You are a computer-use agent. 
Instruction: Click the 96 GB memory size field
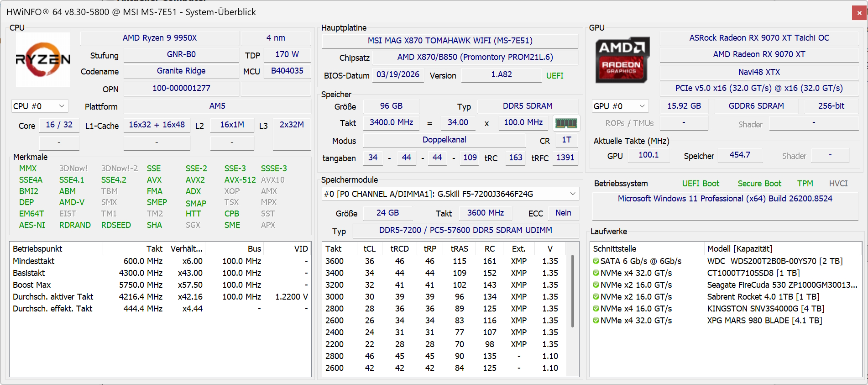click(391, 106)
